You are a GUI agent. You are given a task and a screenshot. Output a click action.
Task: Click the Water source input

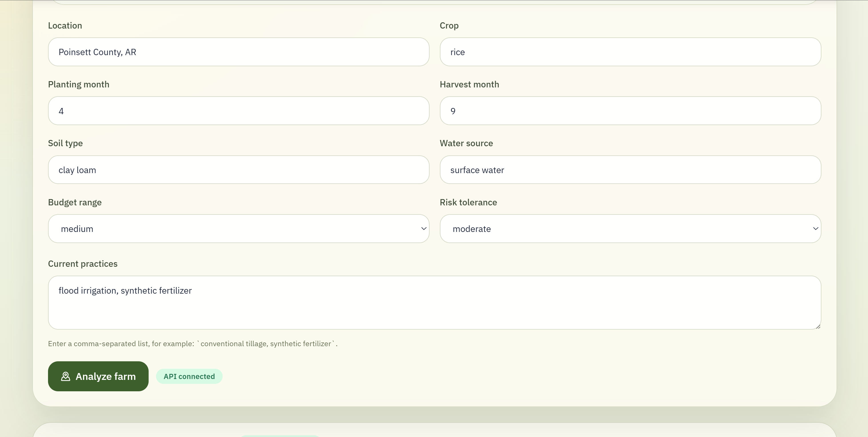(x=630, y=170)
